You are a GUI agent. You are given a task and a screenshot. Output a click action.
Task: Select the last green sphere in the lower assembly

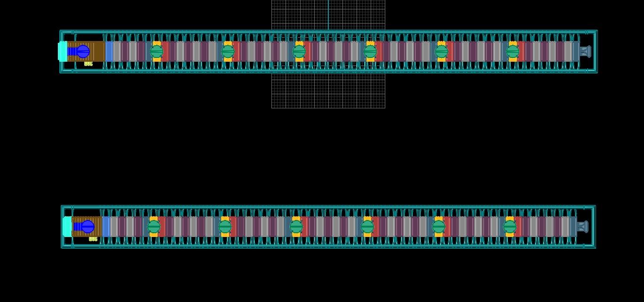[x=510, y=227]
